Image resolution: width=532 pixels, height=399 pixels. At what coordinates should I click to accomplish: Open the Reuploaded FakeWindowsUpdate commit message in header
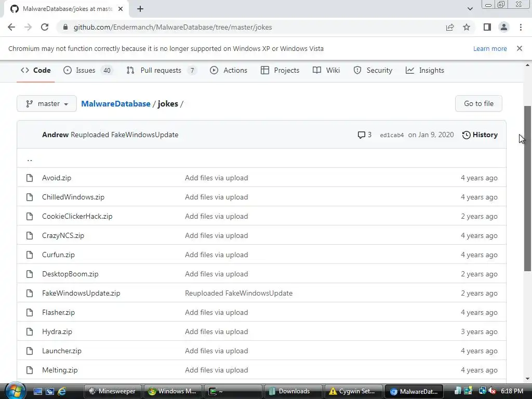tap(125, 135)
